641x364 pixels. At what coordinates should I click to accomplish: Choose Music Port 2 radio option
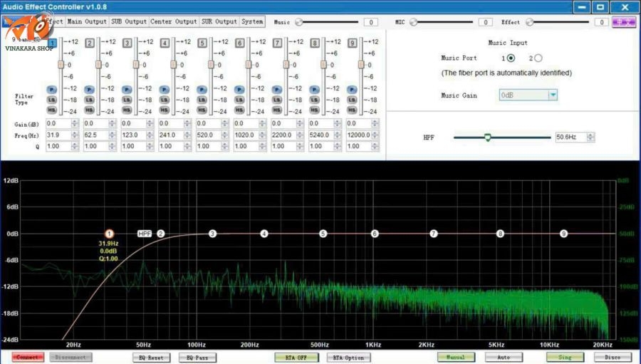coord(538,58)
